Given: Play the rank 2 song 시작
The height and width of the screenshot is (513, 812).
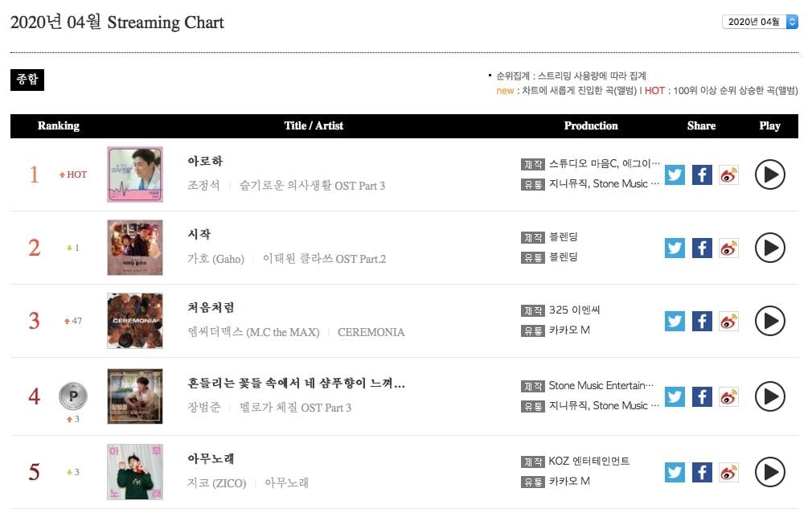Looking at the screenshot, I should pos(769,248).
